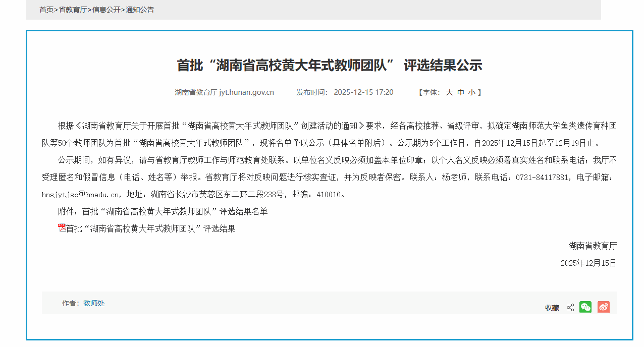
Task: Click the 教师处 author link
Action: point(94,303)
